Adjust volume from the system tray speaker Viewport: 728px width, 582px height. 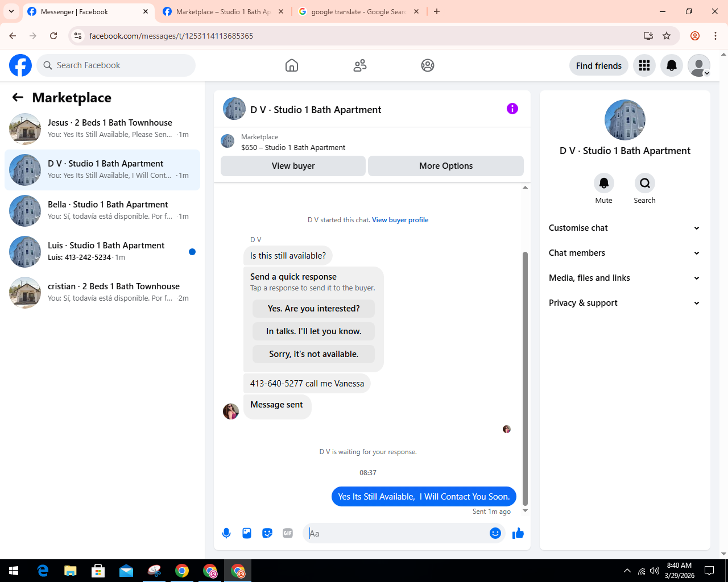tap(655, 571)
